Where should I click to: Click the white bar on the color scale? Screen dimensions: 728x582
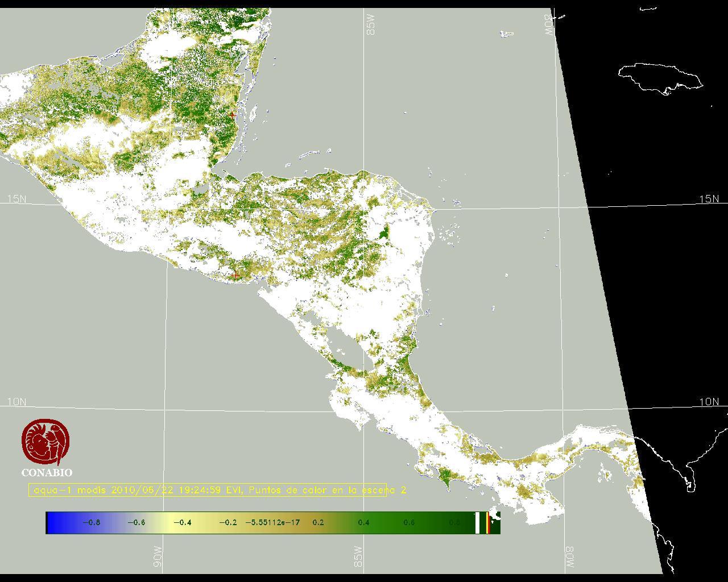coord(478,523)
